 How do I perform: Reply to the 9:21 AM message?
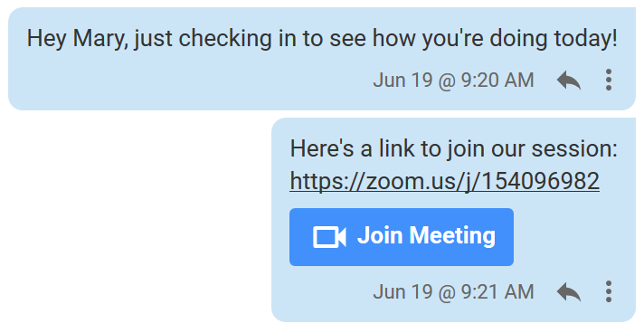pos(568,292)
